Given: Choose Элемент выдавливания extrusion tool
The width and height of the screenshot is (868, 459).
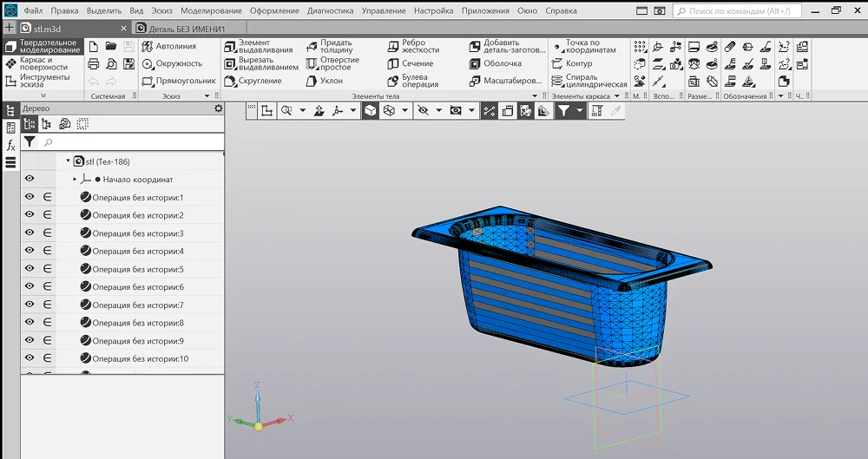Looking at the screenshot, I should (260, 46).
